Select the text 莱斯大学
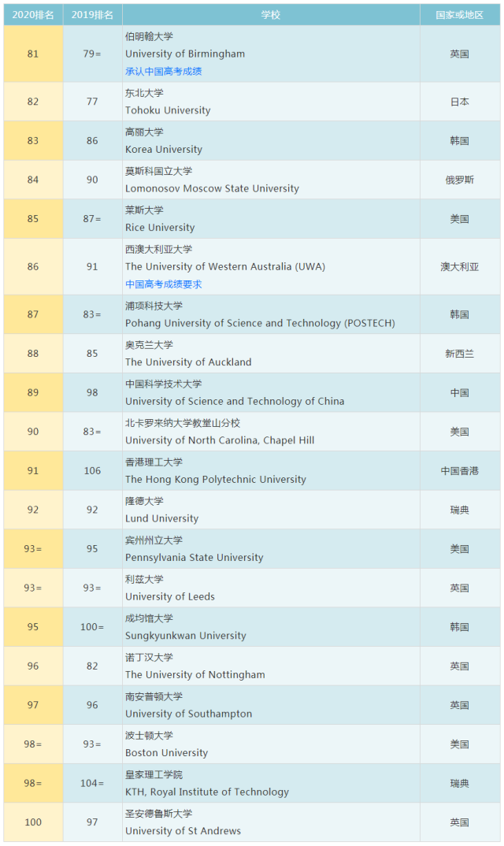504x846 pixels. point(144,210)
